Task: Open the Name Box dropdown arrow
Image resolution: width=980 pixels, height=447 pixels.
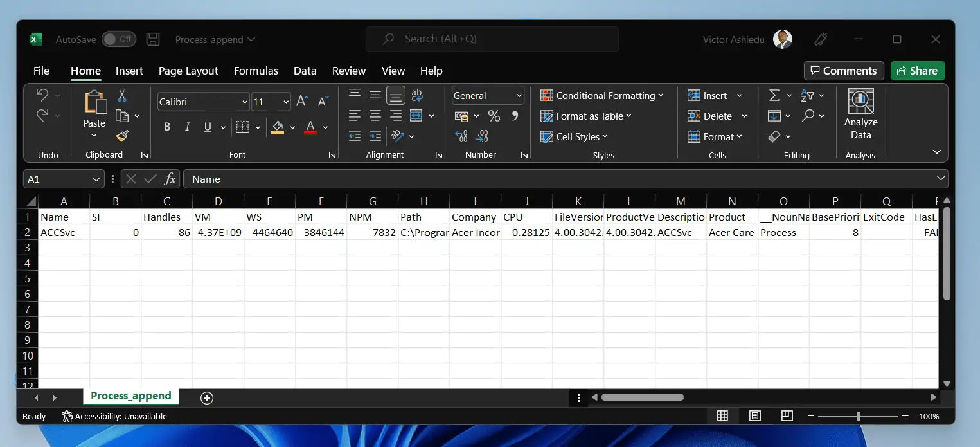Action: pos(96,179)
